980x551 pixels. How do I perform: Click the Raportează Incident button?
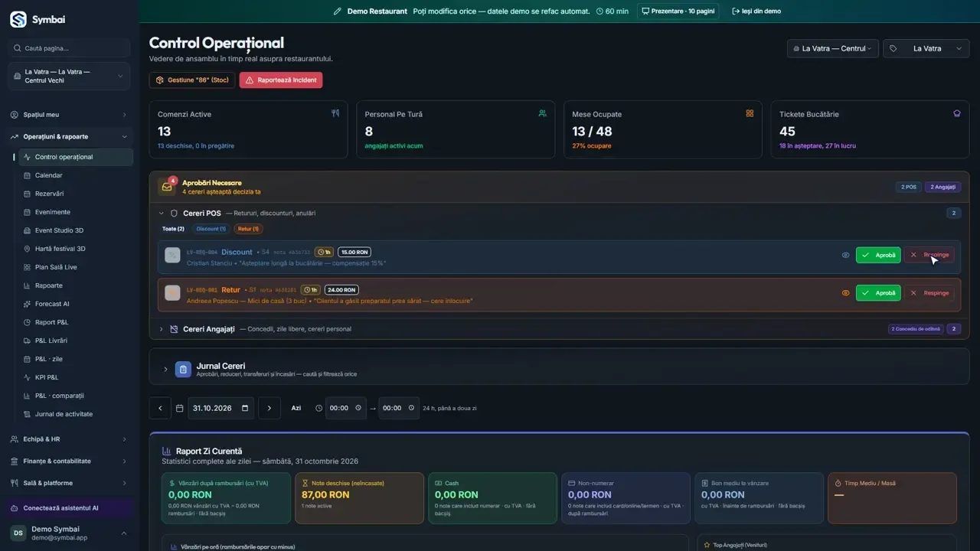pyautogui.click(x=281, y=80)
